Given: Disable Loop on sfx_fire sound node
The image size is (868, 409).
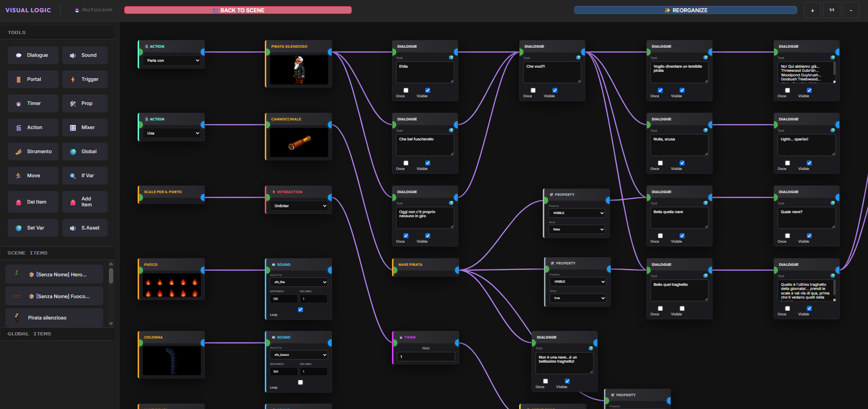Looking at the screenshot, I should click(x=300, y=309).
